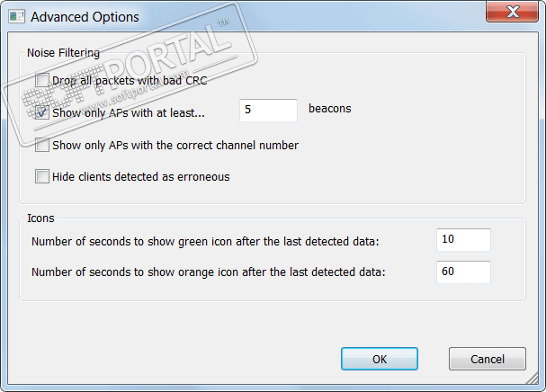This screenshot has width=546, height=392.
Task: Enable the Drop all packets with bad CRC checkbox
Action: pos(42,81)
